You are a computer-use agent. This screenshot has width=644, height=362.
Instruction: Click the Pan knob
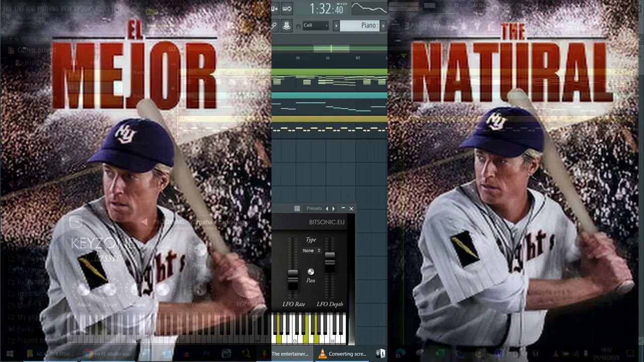coord(311,271)
